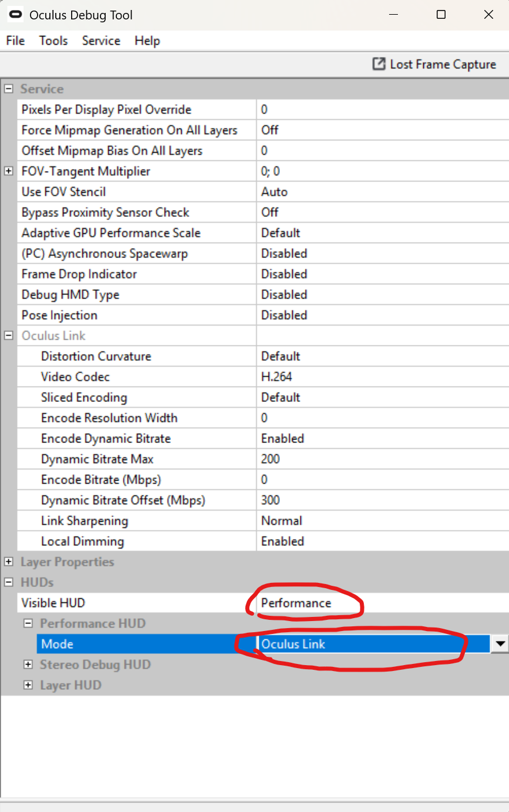
Task: Close the Oculus Debug Tool window
Action: pyautogui.click(x=488, y=15)
